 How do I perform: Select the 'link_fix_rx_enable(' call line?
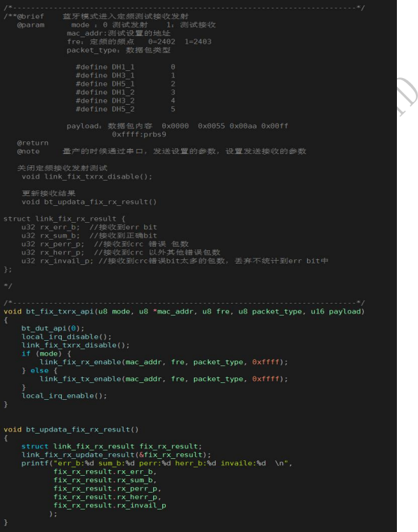(x=164, y=362)
